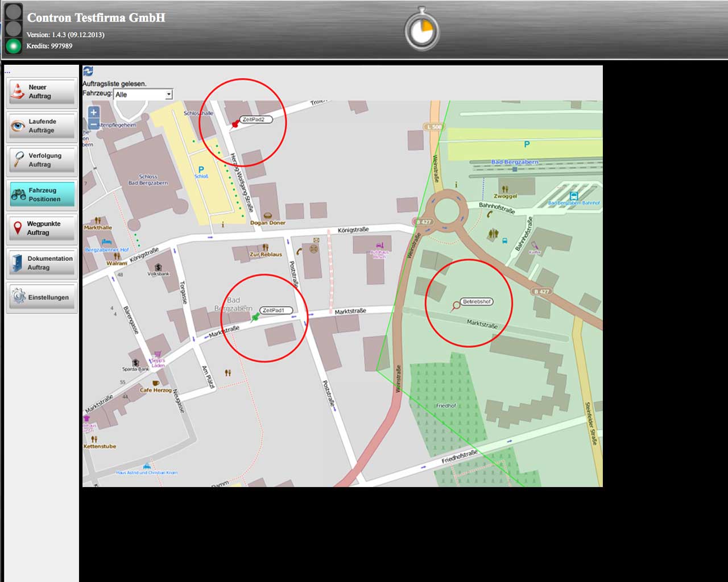Zoom in with the map plus button
Image resolution: width=728 pixels, height=582 pixels.
[x=94, y=112]
